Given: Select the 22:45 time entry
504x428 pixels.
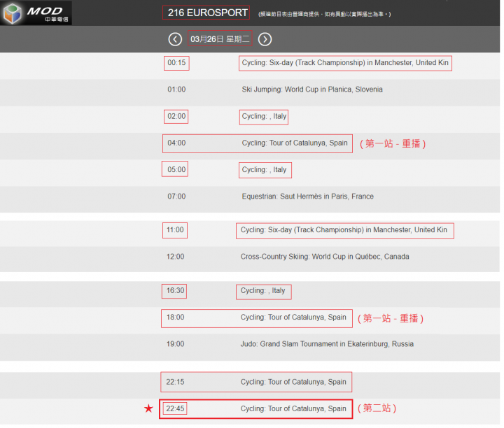Looking at the screenshot, I should tap(175, 408).
